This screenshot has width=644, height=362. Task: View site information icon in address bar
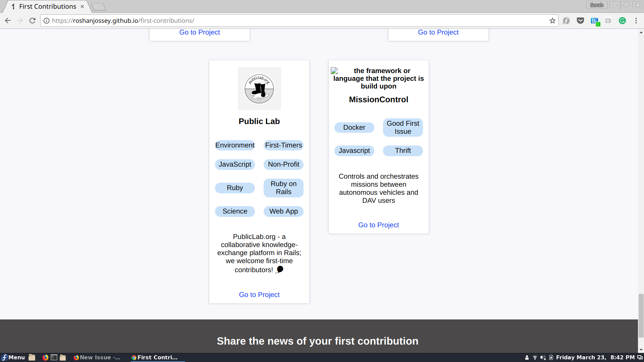tap(47, 21)
